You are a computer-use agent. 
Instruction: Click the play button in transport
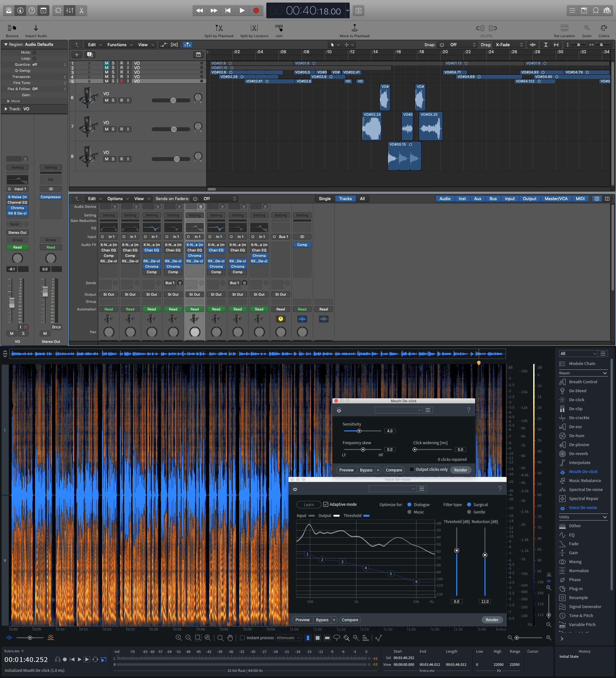[x=242, y=11]
